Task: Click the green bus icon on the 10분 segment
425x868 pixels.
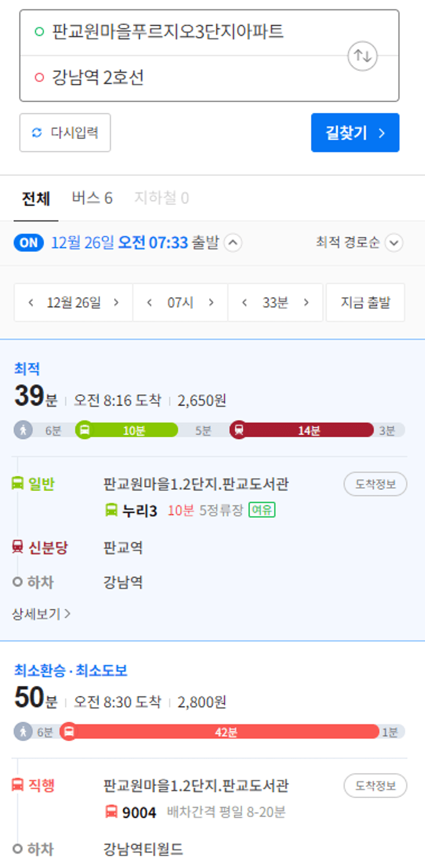Action: coord(85,430)
